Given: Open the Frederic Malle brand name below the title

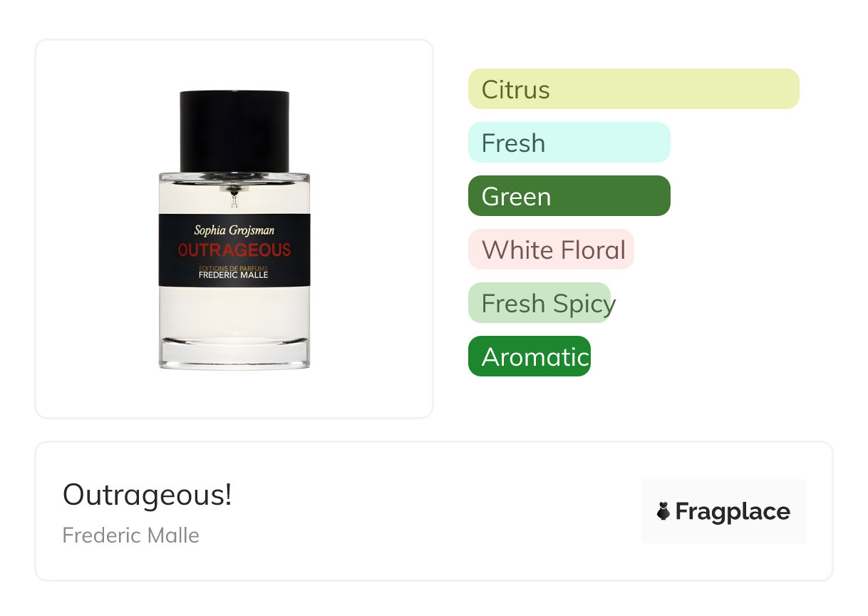Looking at the screenshot, I should pos(131,535).
